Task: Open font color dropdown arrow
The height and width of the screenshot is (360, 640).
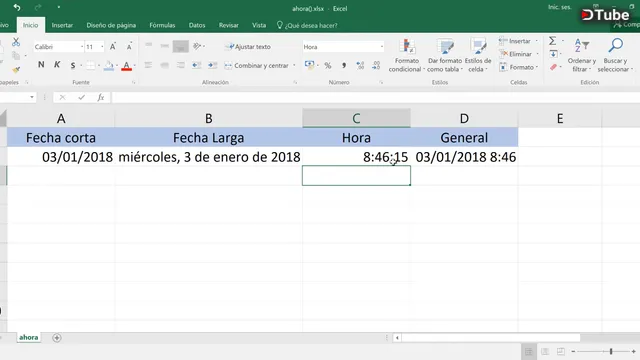Action: coord(134,65)
